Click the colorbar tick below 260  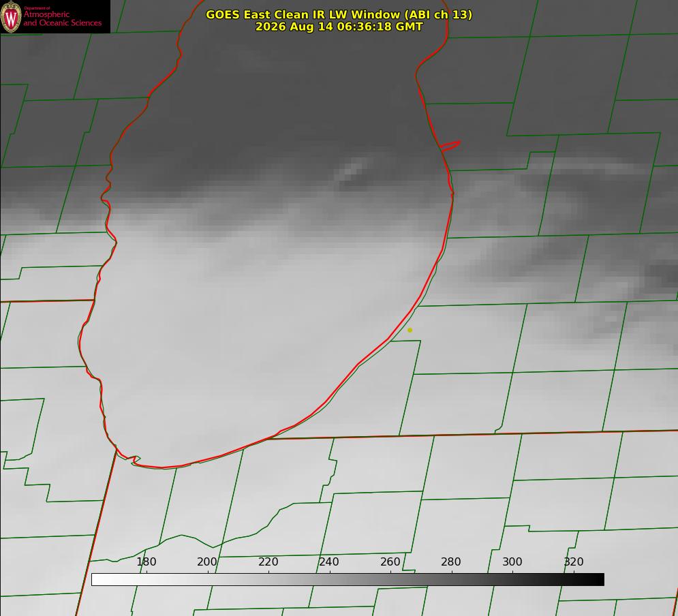(x=391, y=572)
